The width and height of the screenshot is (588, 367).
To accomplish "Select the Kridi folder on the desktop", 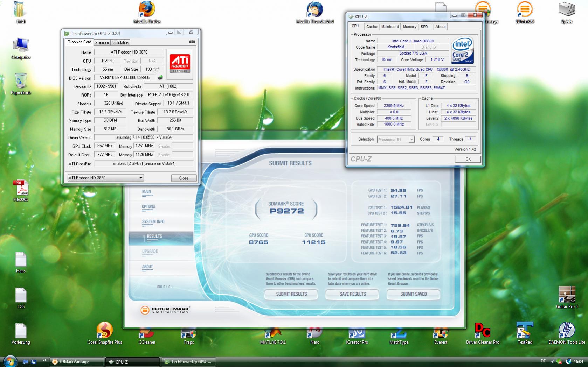I will pyautogui.click(x=21, y=12).
